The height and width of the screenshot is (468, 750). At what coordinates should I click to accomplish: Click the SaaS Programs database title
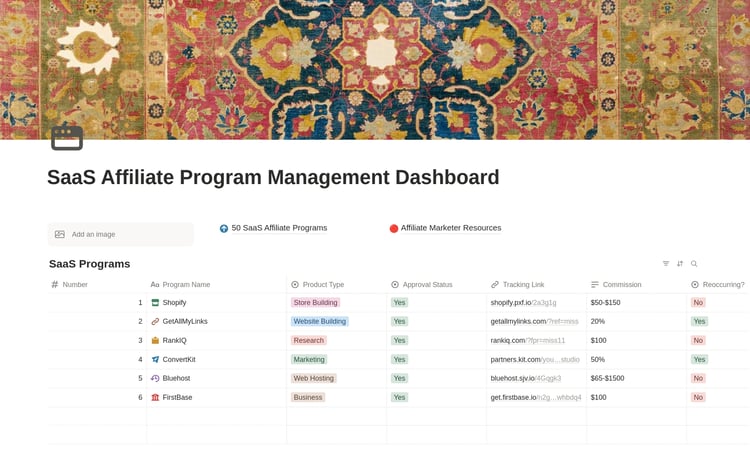89,264
